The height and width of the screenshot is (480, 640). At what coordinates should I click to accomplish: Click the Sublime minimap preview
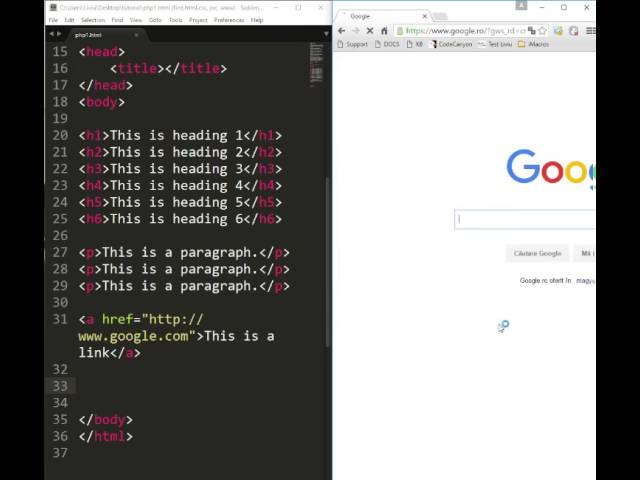tap(316, 64)
